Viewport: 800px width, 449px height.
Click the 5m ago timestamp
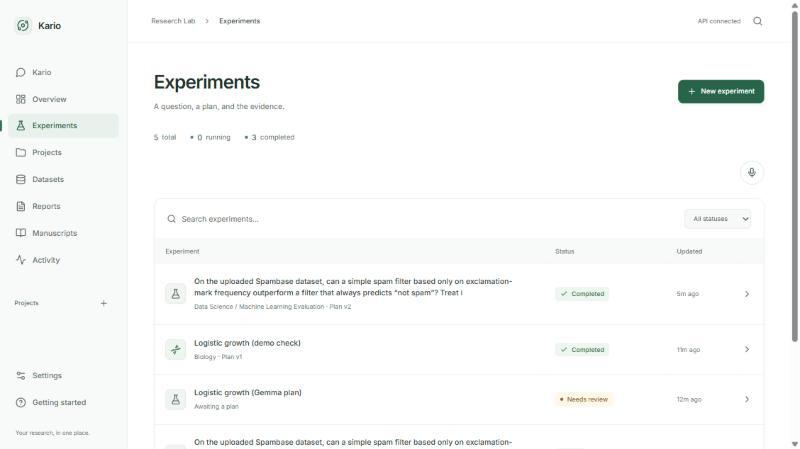point(687,294)
